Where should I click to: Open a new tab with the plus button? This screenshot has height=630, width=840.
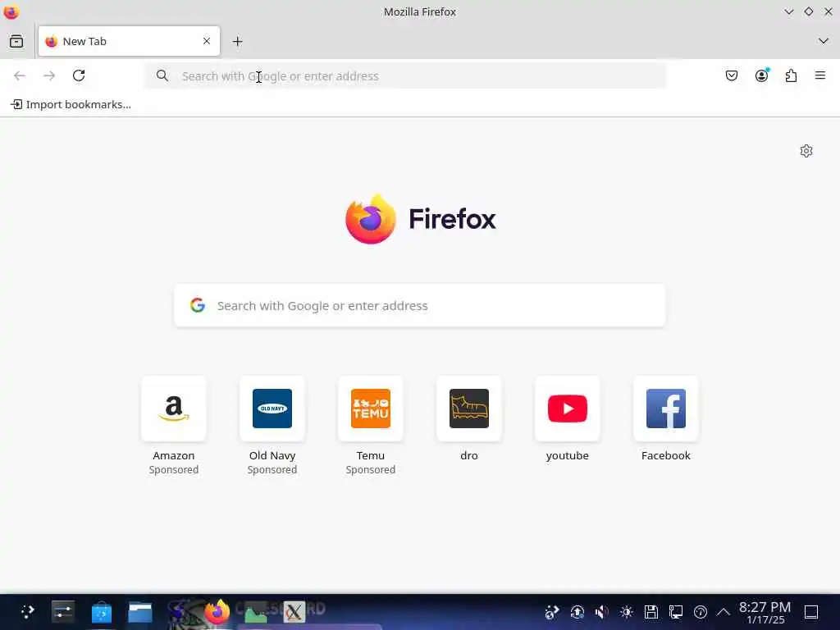[x=237, y=41]
